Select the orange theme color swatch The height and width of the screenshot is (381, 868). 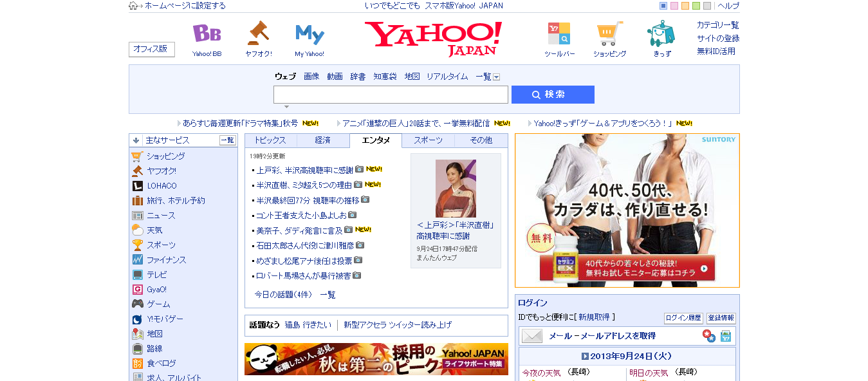(x=685, y=6)
